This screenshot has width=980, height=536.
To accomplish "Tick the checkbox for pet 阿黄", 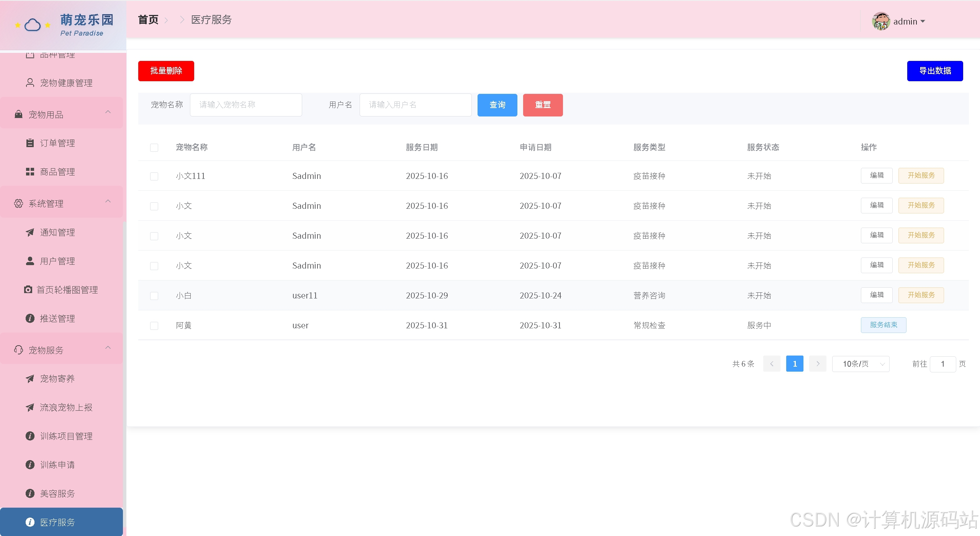I will click(x=154, y=326).
